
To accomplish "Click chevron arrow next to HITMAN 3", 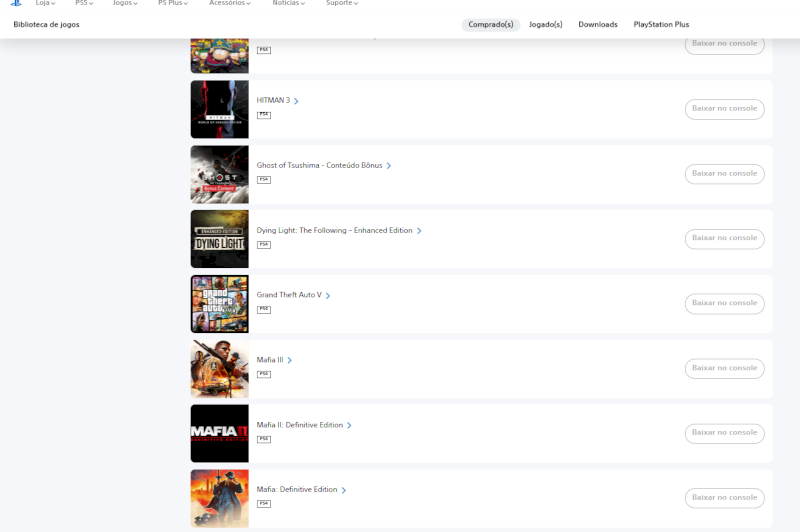I will (296, 101).
